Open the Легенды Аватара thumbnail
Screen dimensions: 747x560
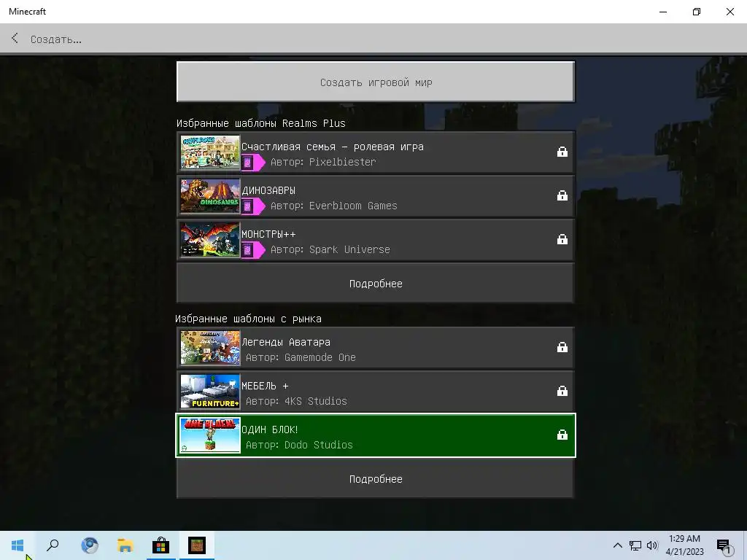pyautogui.click(x=209, y=348)
